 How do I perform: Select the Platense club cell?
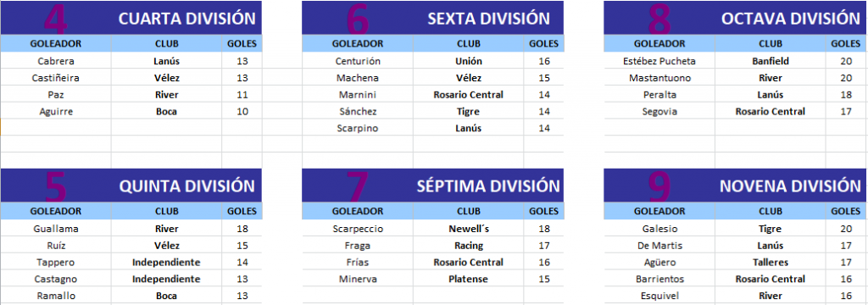(468, 279)
